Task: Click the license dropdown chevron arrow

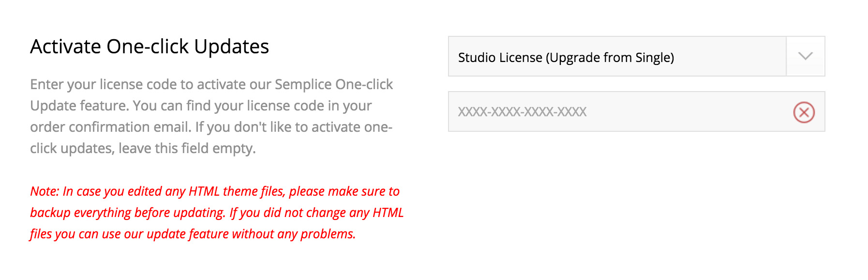Action: [805, 56]
